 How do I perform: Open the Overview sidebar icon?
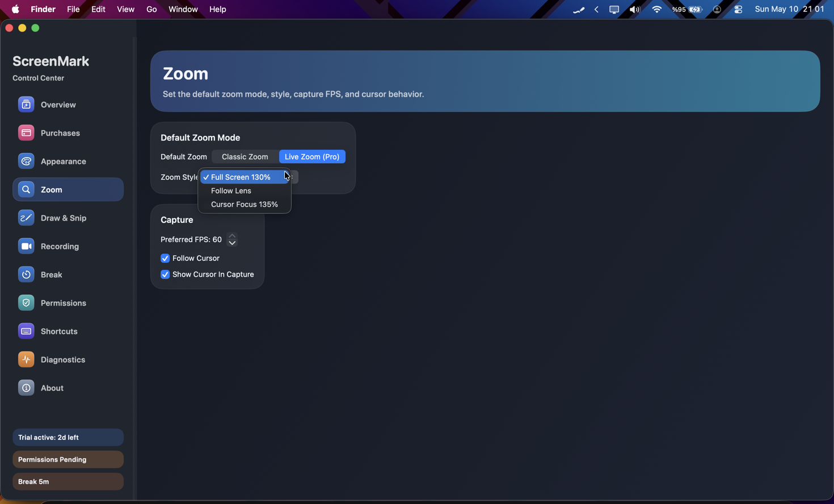point(26,104)
